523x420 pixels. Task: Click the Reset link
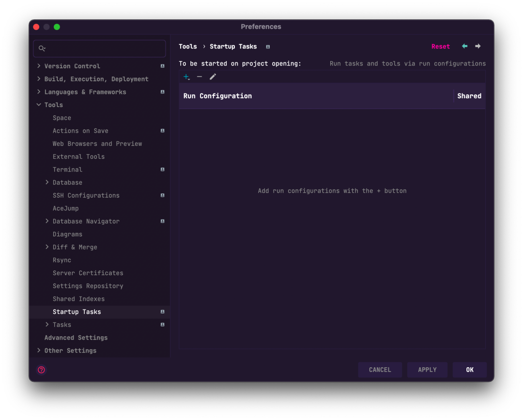441,47
